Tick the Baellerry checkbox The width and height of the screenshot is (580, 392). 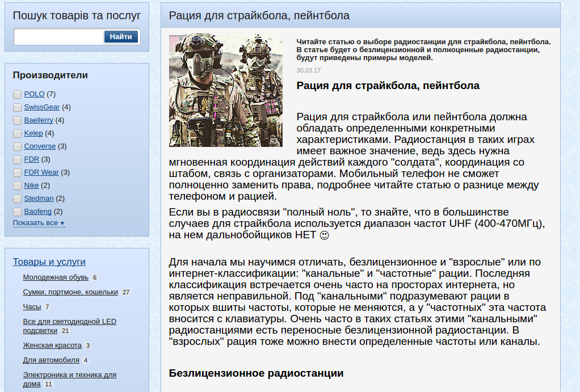pyautogui.click(x=18, y=120)
